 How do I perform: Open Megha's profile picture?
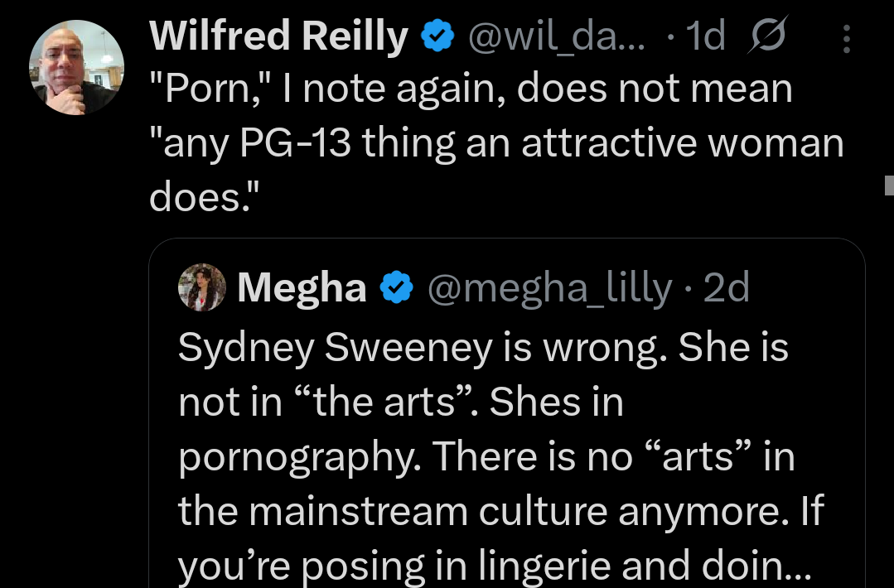(x=201, y=287)
